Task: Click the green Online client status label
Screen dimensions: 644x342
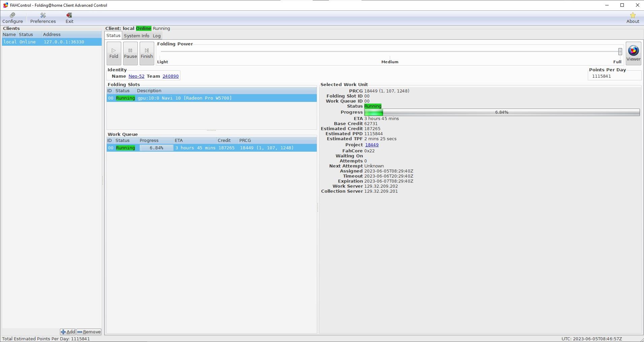Action: coord(144,29)
